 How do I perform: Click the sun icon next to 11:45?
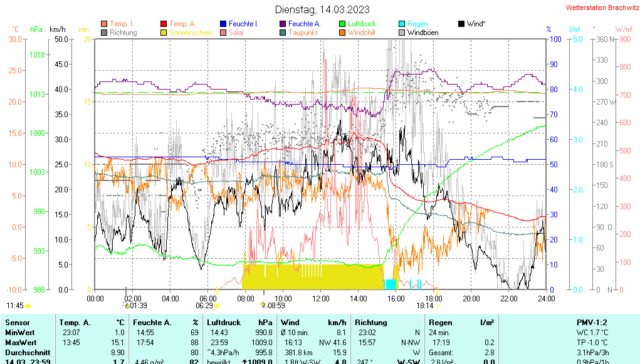(28, 306)
